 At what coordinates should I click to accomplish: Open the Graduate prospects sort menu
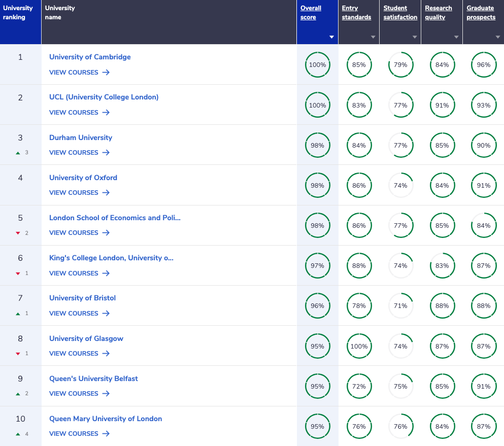click(497, 37)
